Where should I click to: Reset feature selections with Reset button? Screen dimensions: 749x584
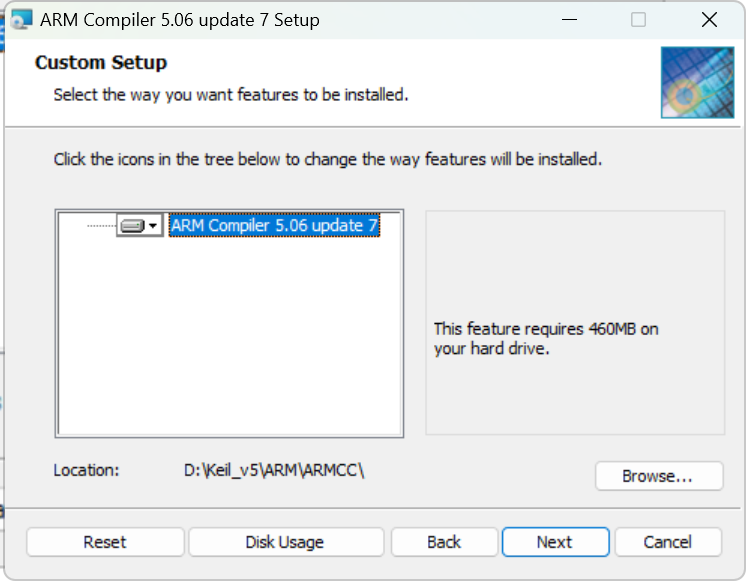105,542
